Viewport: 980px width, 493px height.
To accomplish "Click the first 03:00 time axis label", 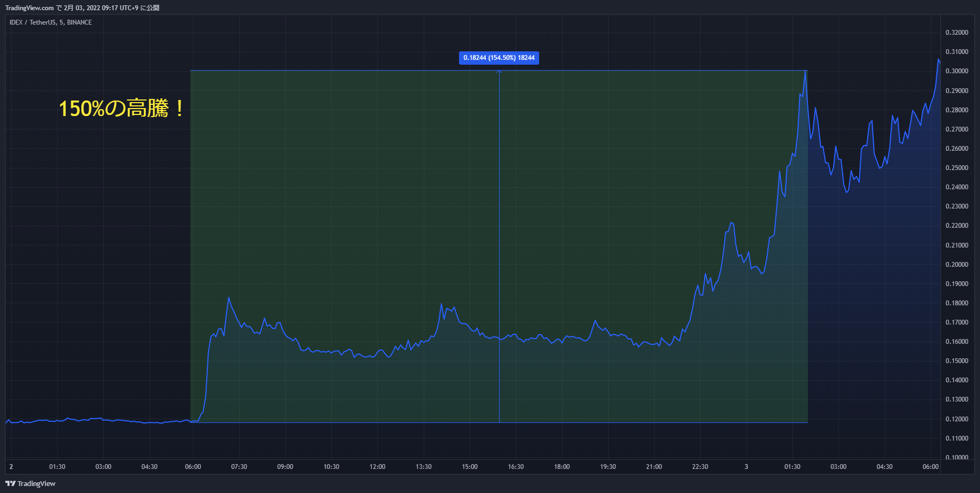I will tap(103, 467).
